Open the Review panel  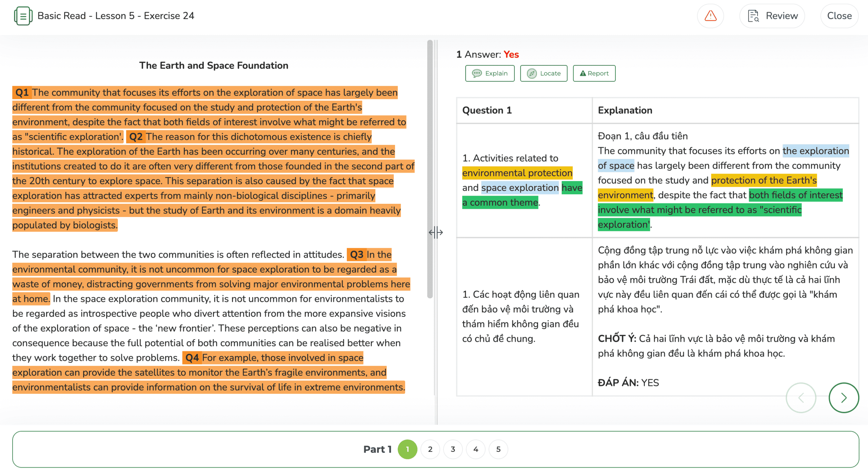point(772,16)
